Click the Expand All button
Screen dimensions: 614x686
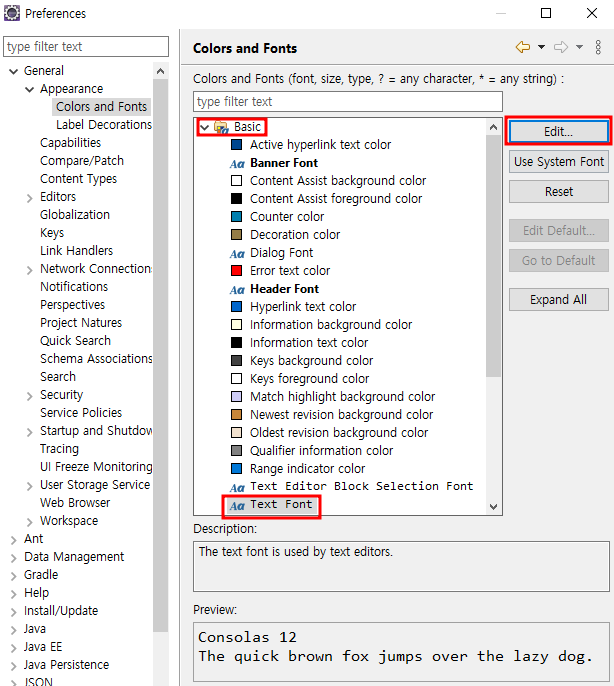click(x=558, y=299)
